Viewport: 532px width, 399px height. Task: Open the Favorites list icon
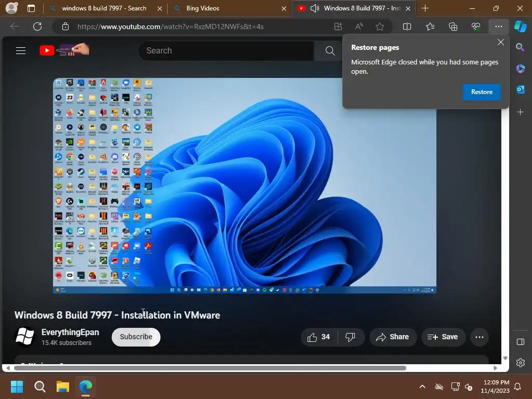pyautogui.click(x=430, y=26)
